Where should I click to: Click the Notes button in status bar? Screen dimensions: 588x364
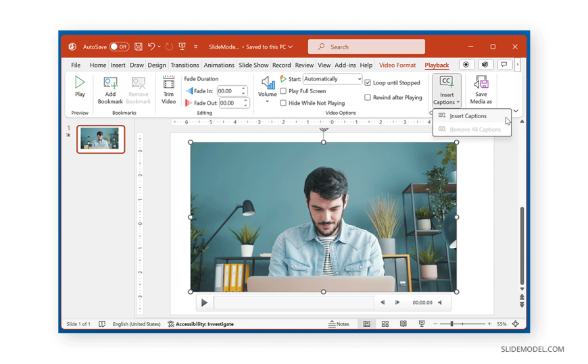[x=339, y=324]
